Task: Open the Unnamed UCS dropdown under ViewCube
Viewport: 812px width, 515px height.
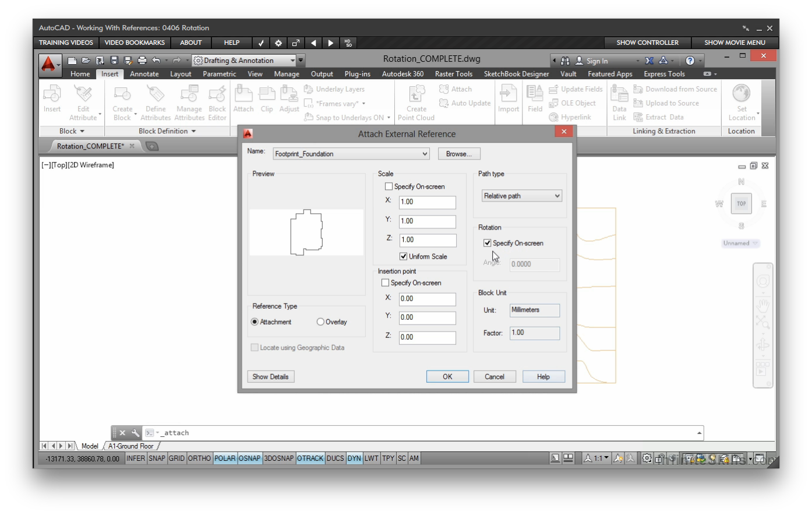Action: pyautogui.click(x=741, y=244)
